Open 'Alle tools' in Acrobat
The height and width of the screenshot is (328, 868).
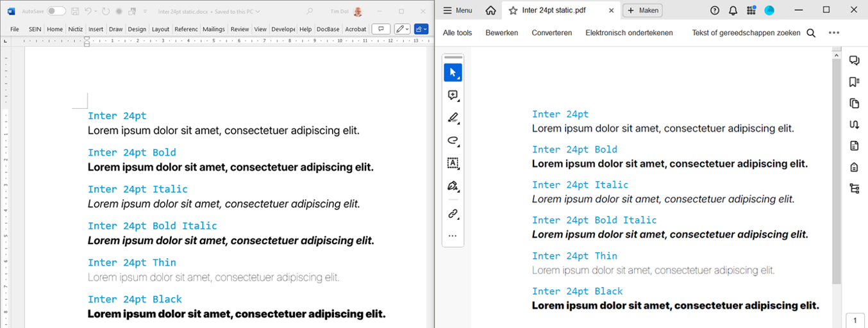[x=458, y=33]
